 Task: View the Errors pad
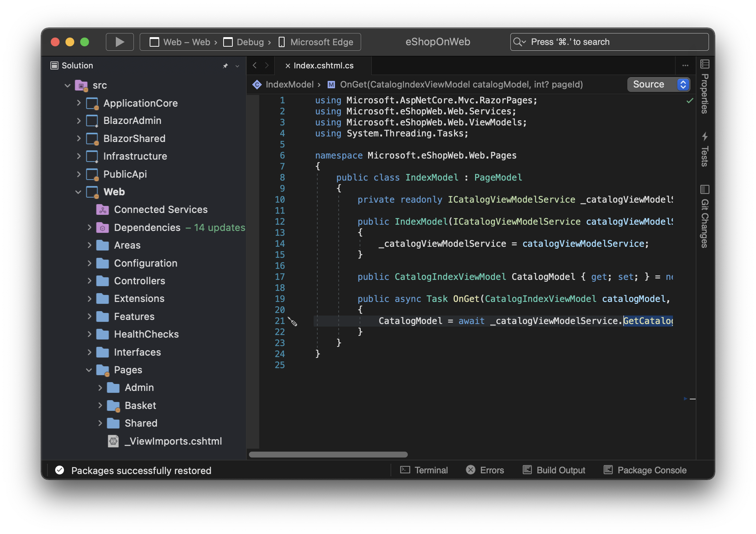coord(485,470)
